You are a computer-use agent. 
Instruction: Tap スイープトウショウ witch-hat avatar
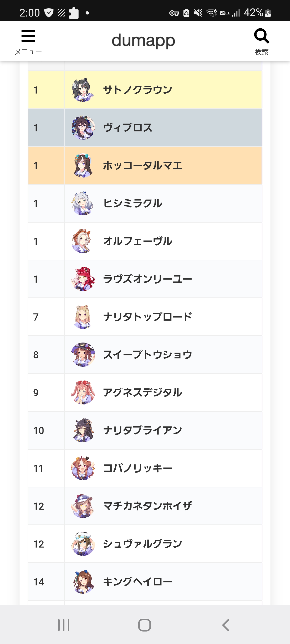83,355
